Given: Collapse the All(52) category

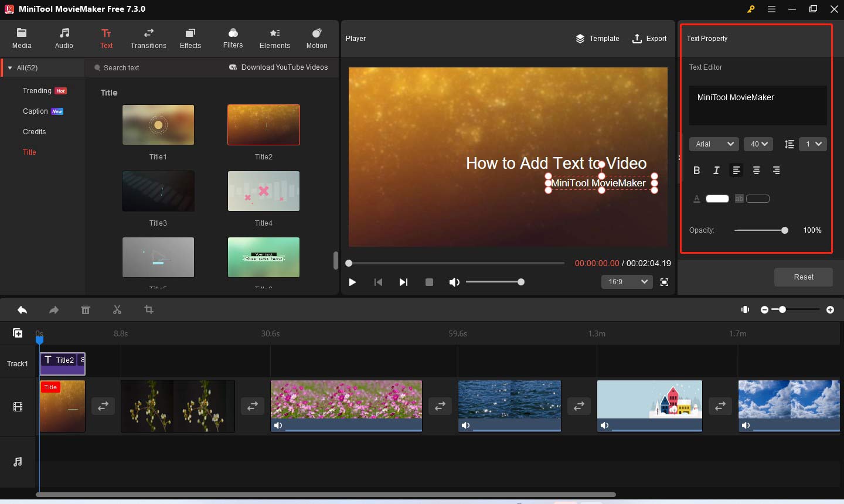Looking at the screenshot, I should coord(10,68).
